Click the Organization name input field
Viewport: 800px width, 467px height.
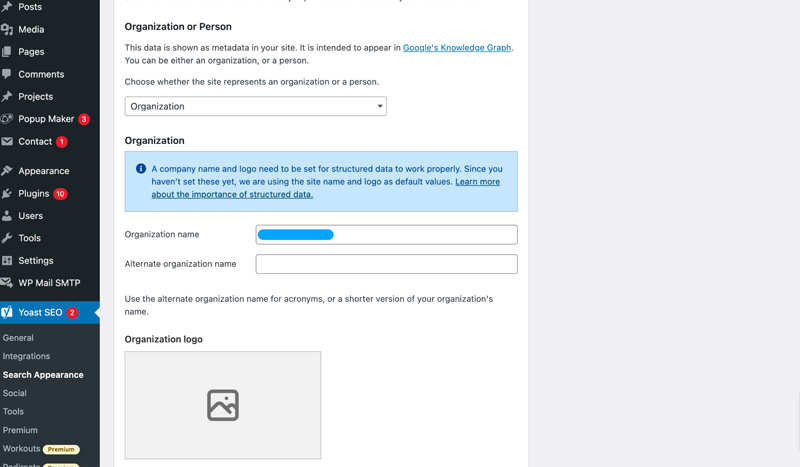386,235
